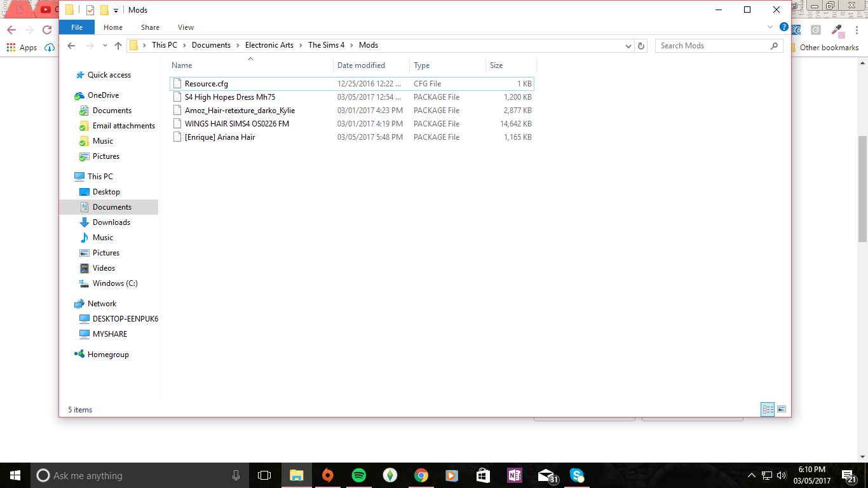Viewport: 868px width, 488px height.
Task: Open File Explorer taskbar icon
Action: click(x=296, y=475)
